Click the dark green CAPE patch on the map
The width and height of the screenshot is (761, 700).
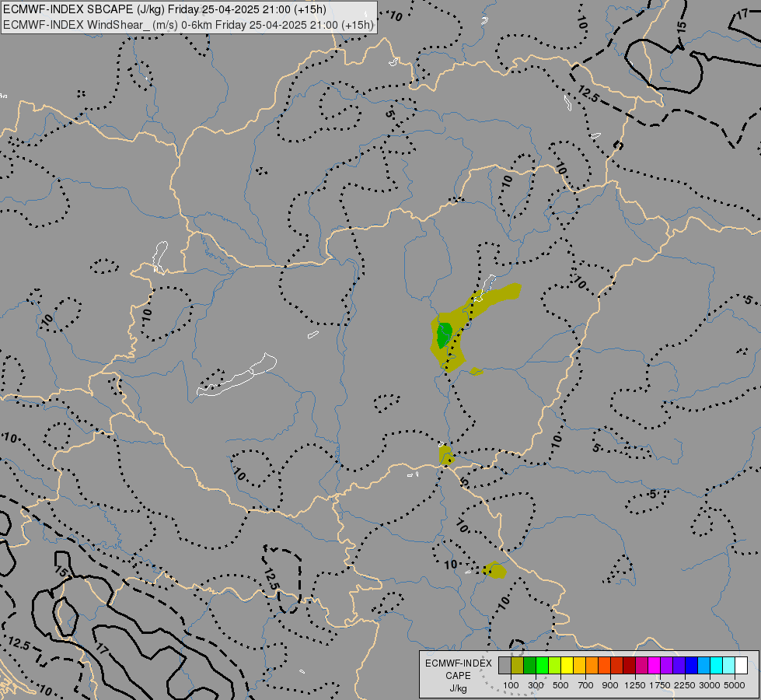point(444,334)
